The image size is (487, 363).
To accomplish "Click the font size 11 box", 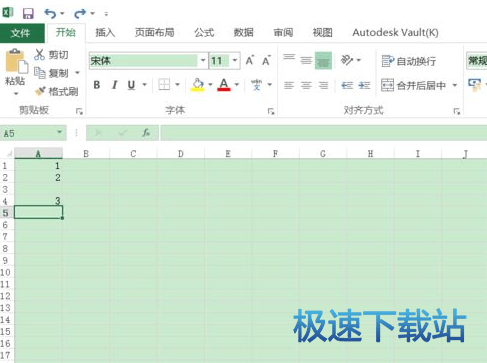I will pyautogui.click(x=219, y=61).
